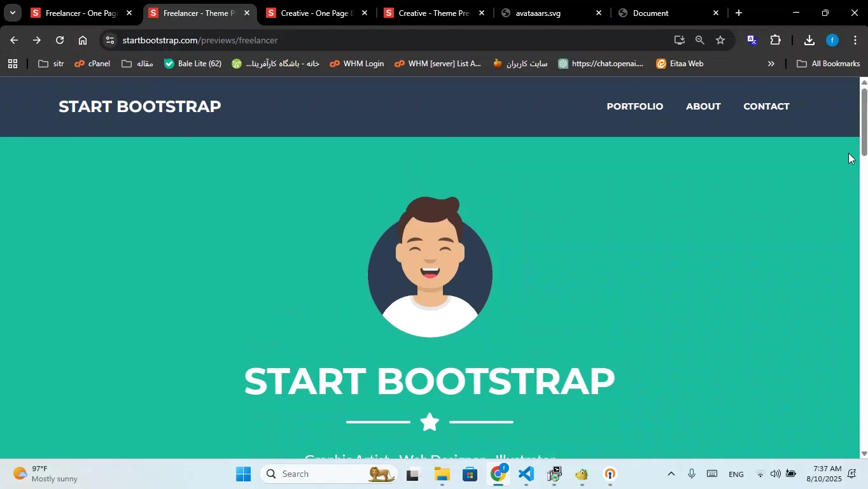Open the chat.openai.com bookmark
The image size is (868, 489).
pyautogui.click(x=601, y=64)
